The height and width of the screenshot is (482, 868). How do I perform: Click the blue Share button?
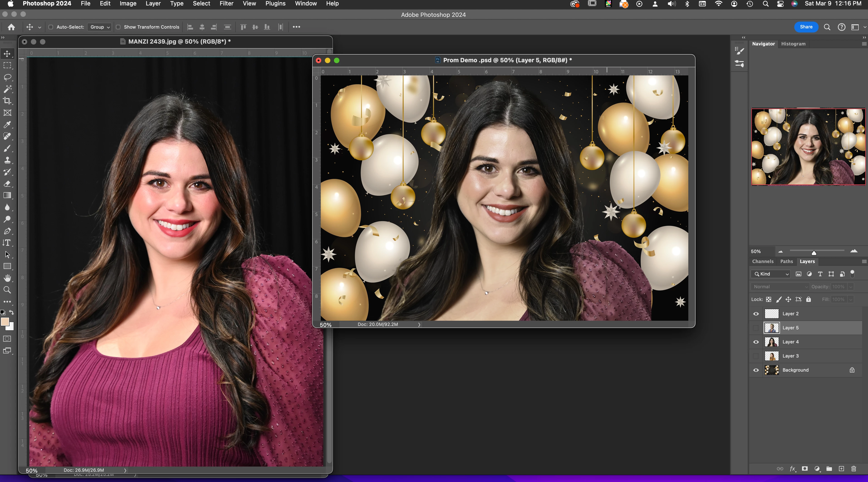[806, 27]
